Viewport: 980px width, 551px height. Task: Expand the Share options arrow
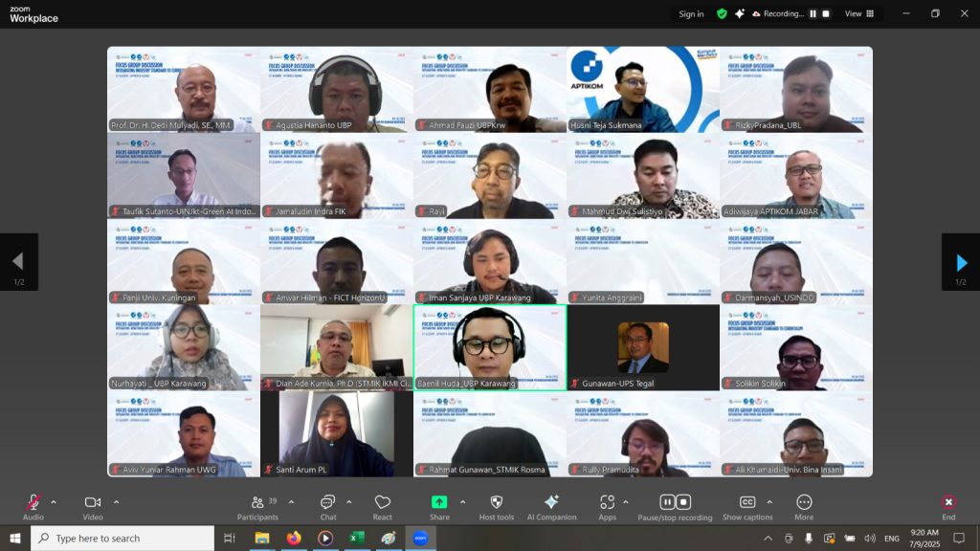point(462,501)
